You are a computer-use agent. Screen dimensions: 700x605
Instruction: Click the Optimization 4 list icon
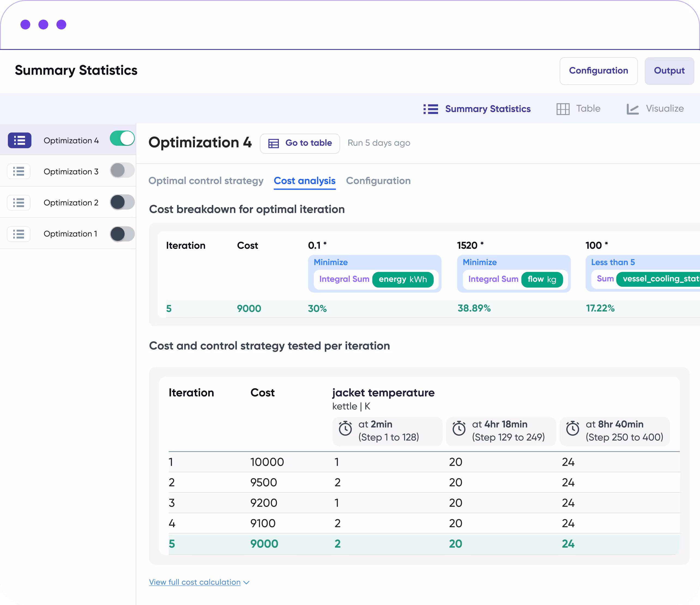(x=20, y=140)
